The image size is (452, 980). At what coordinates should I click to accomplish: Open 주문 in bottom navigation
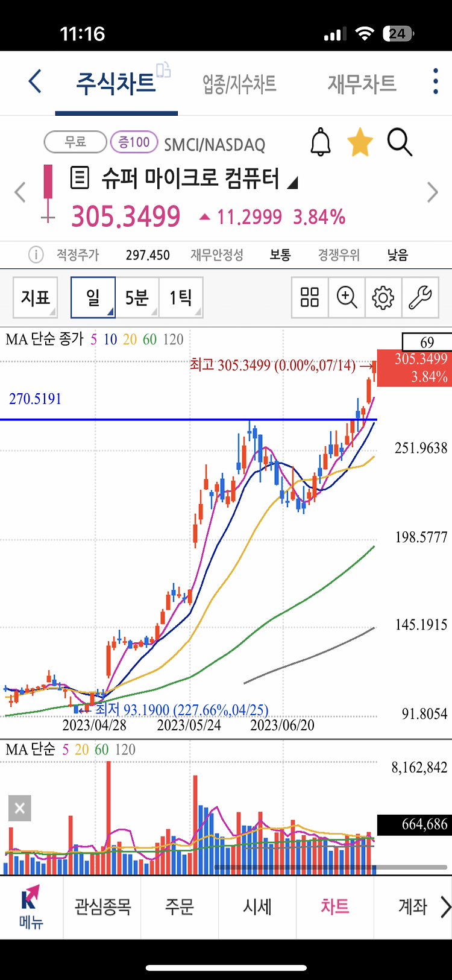[180, 906]
